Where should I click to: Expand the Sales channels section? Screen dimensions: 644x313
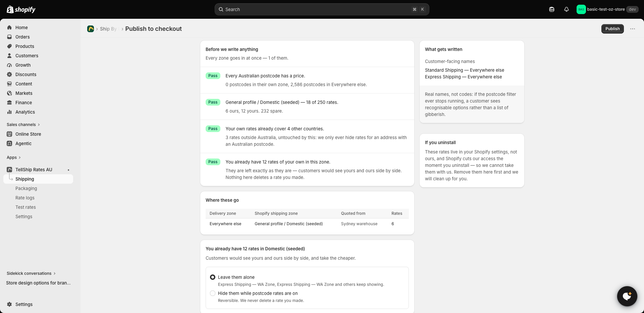23,125
